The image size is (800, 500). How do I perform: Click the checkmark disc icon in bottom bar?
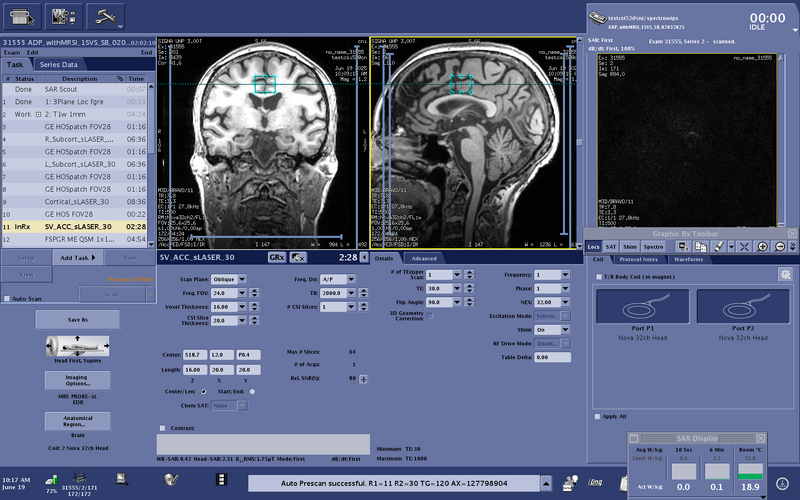click(171, 480)
